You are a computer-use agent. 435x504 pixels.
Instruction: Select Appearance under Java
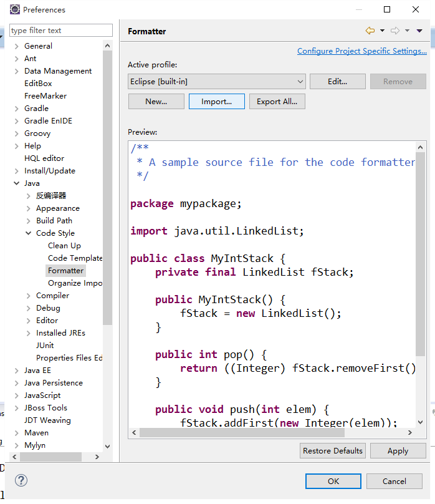[x=57, y=208]
